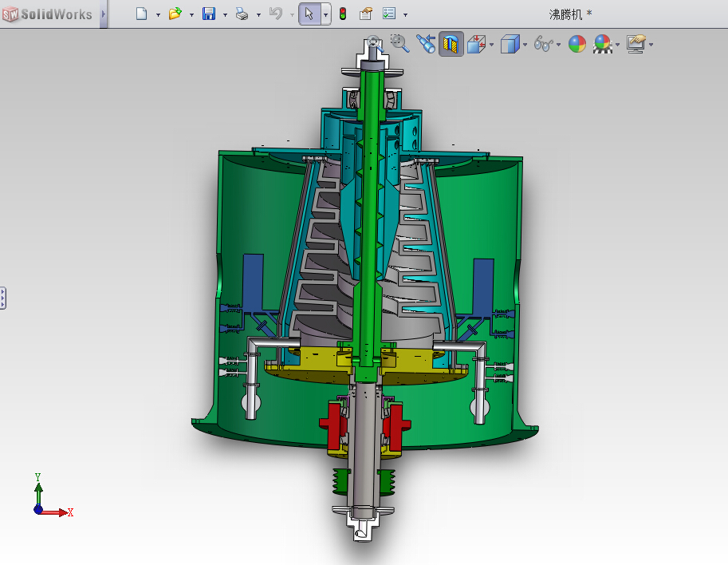Open File Properties from the toolbar
The image size is (728, 565).
[x=366, y=14]
